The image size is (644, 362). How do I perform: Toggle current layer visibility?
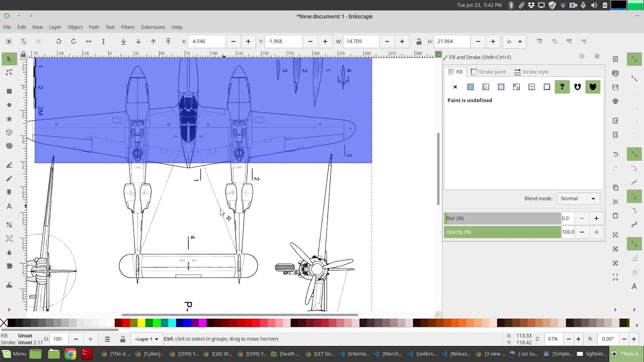click(x=107, y=339)
